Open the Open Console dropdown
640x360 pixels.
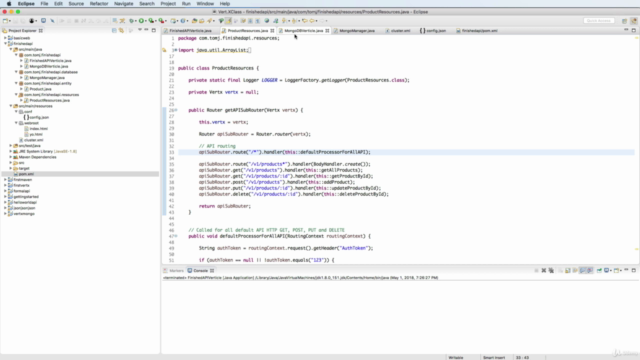(x=621, y=270)
